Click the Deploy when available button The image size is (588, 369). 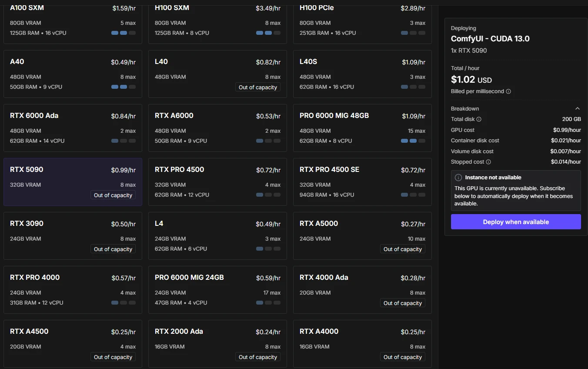[x=516, y=222]
